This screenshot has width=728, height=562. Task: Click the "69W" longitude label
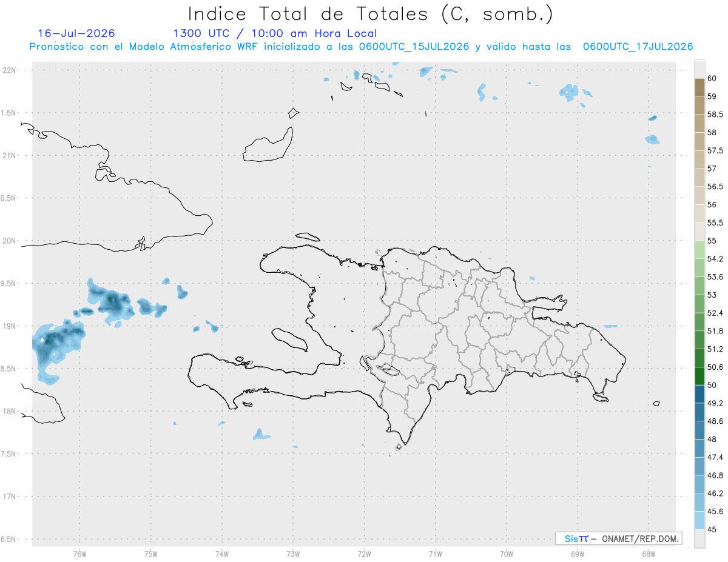578,554
